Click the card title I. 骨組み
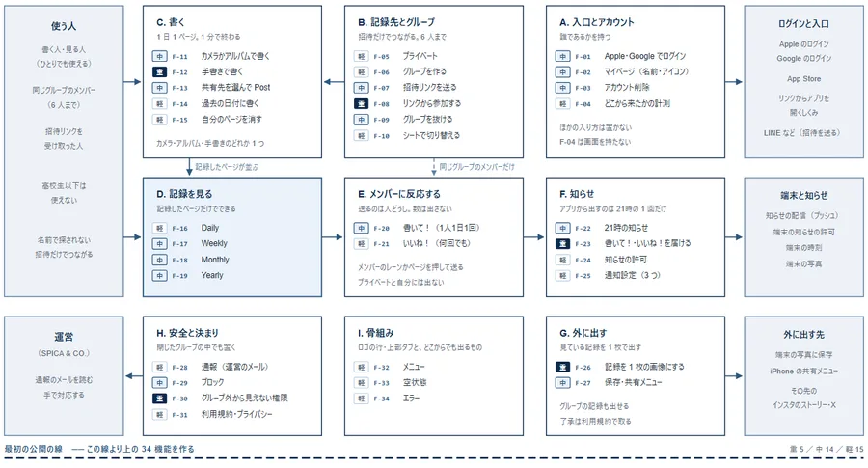 [375, 333]
